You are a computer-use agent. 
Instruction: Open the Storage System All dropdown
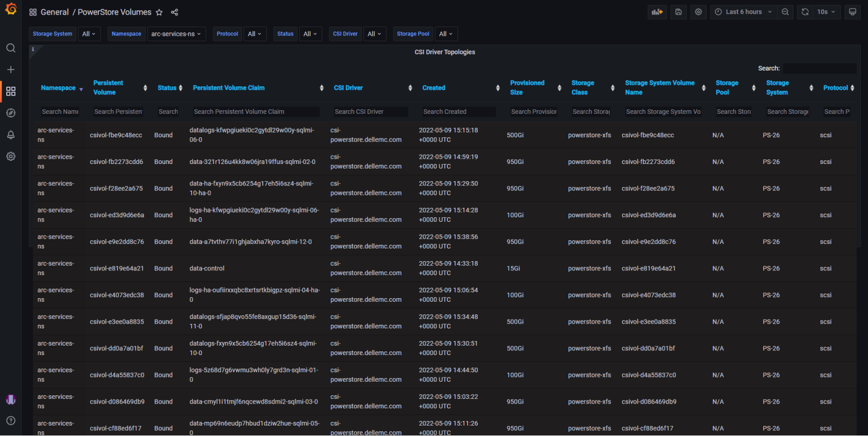tap(89, 34)
